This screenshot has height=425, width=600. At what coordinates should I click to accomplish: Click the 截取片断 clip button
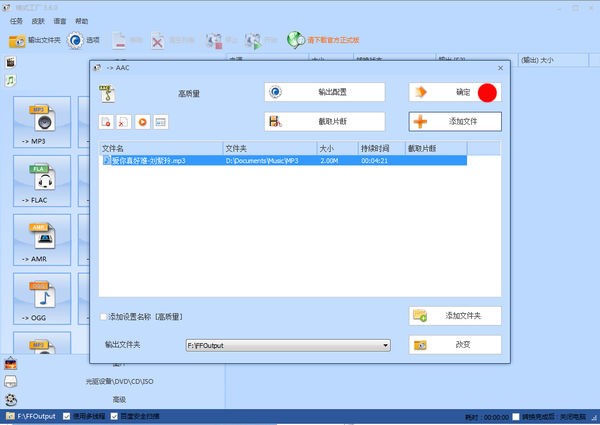click(x=324, y=121)
